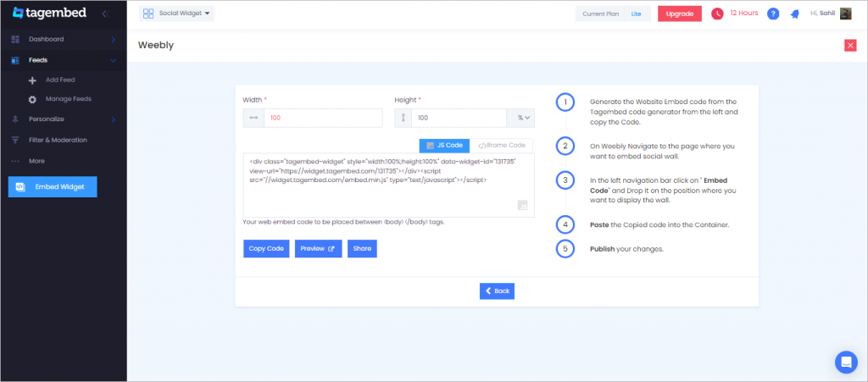This screenshot has height=382, width=868.
Task: Open the Social Widget dropdown
Action: [x=176, y=14]
